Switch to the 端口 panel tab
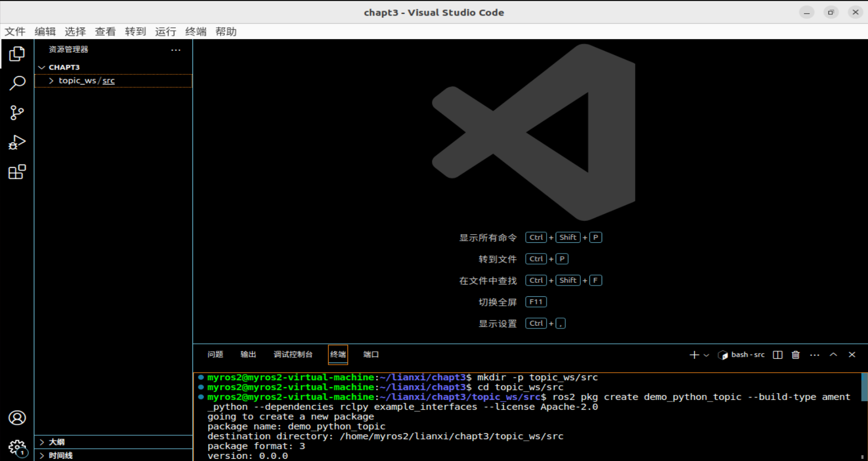The height and width of the screenshot is (461, 868). pos(371,355)
